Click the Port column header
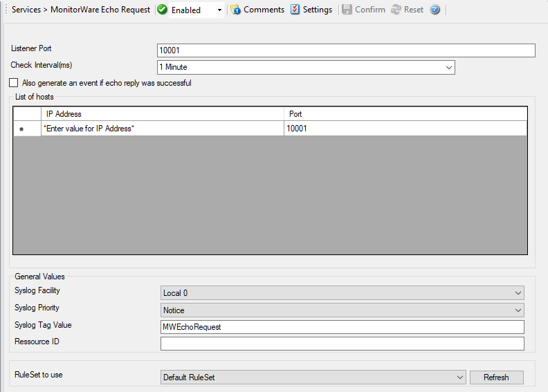 coord(405,114)
